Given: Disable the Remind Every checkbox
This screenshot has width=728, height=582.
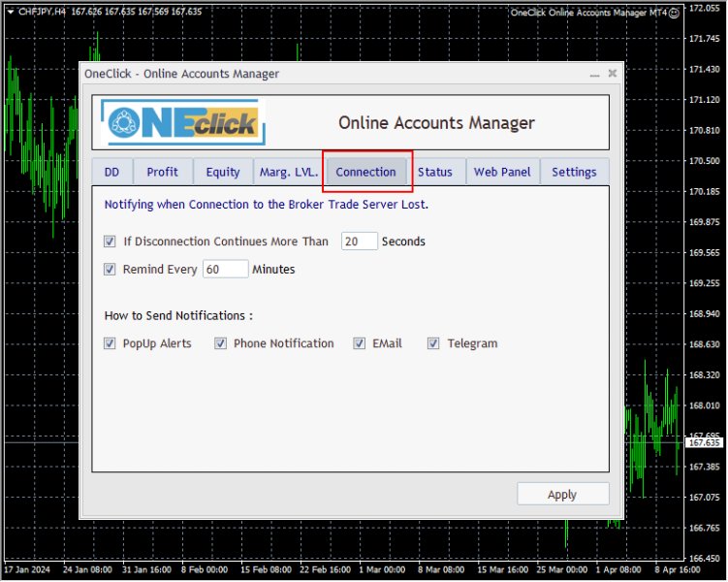Looking at the screenshot, I should click(x=110, y=270).
